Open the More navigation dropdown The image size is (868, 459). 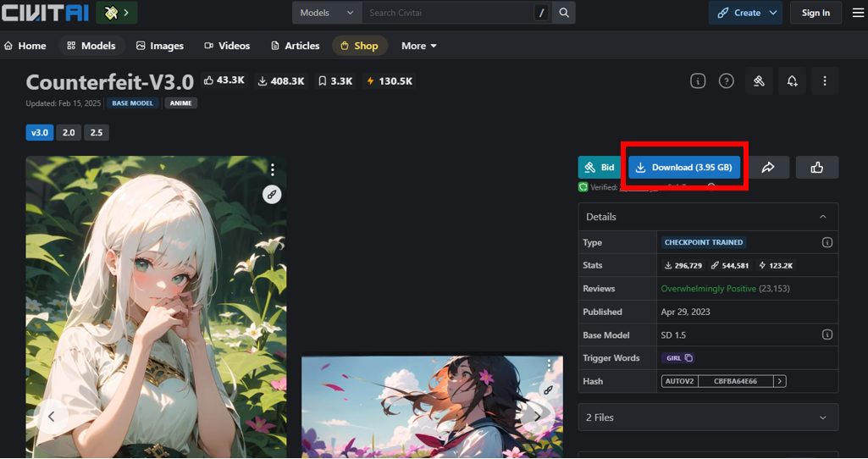(419, 46)
